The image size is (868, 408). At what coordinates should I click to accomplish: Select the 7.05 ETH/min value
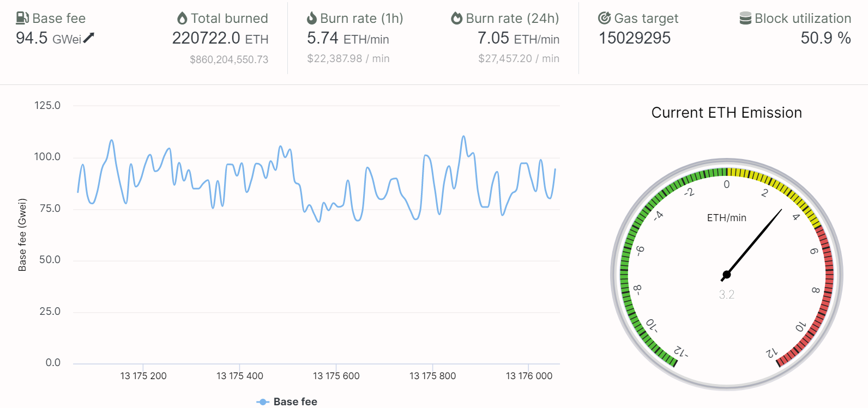click(519, 38)
